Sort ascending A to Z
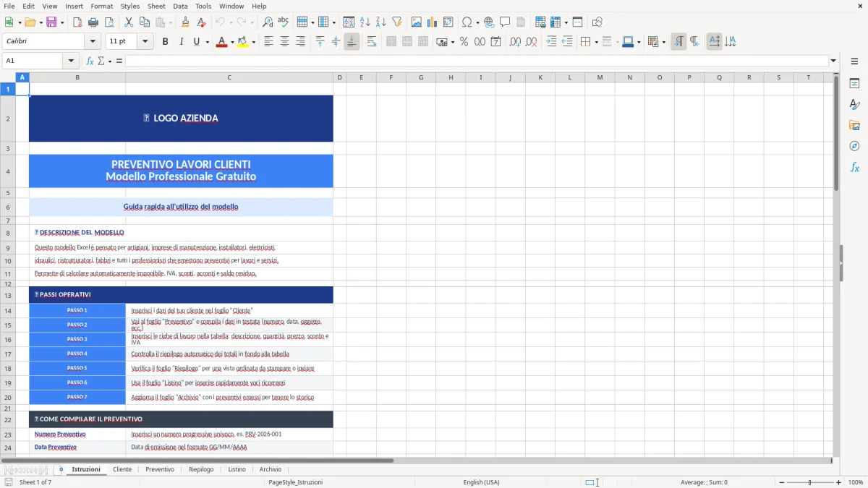868x488 pixels. click(365, 22)
